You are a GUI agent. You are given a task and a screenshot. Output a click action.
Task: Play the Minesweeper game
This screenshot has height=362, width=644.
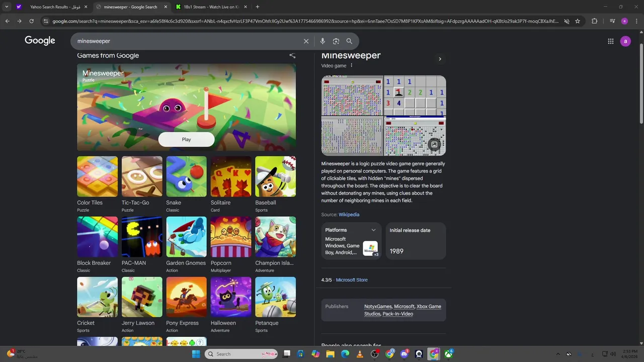tap(186, 140)
